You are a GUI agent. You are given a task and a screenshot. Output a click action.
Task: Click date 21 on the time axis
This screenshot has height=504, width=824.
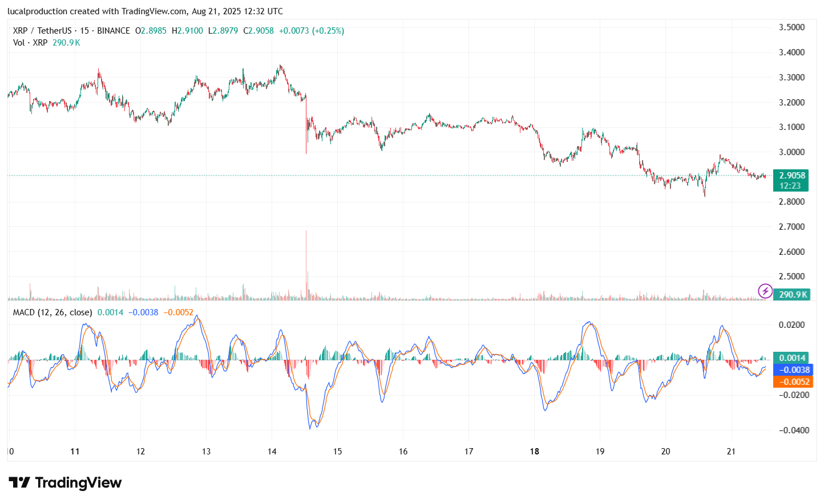[731, 452]
